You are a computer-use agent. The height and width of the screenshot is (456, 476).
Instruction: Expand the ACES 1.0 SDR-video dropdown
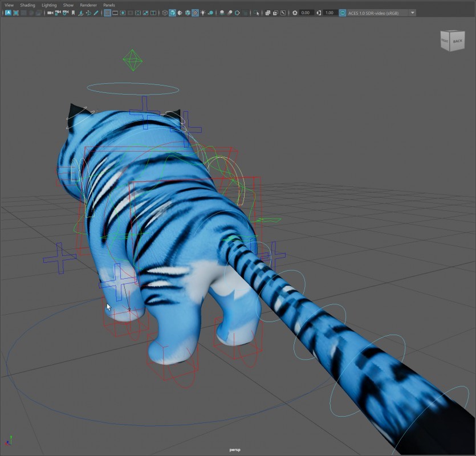coord(413,13)
